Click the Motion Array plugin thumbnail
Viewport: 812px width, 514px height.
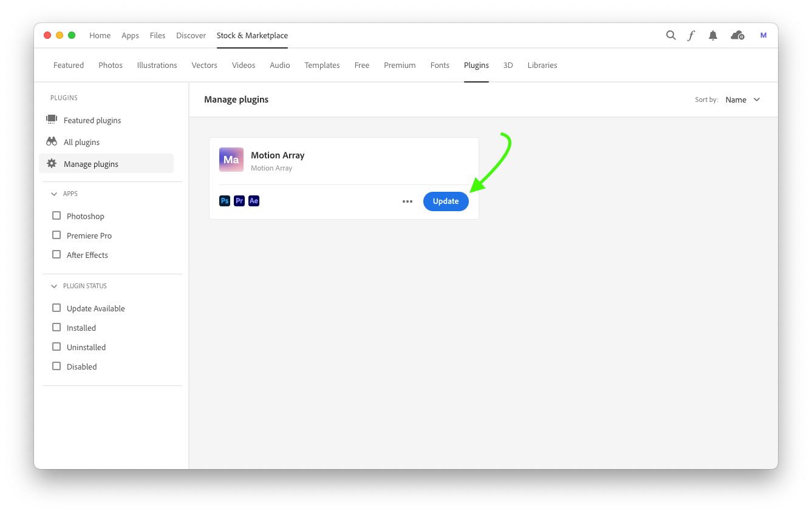pos(231,159)
